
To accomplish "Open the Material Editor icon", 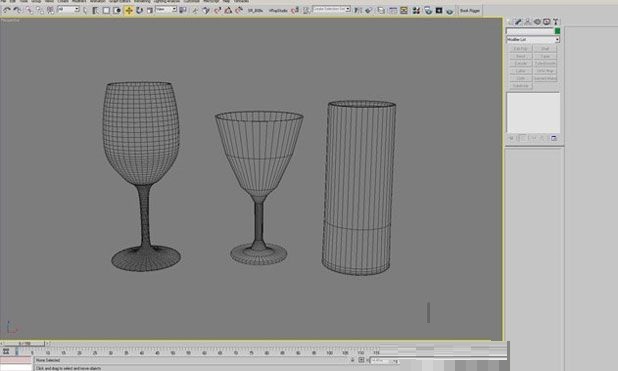I will tap(416, 10).
